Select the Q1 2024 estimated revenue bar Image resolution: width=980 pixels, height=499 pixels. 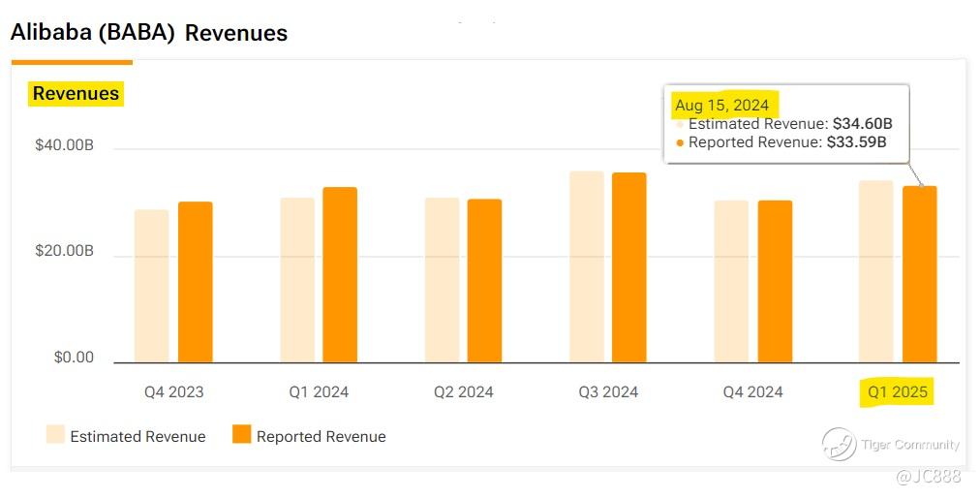click(297, 280)
